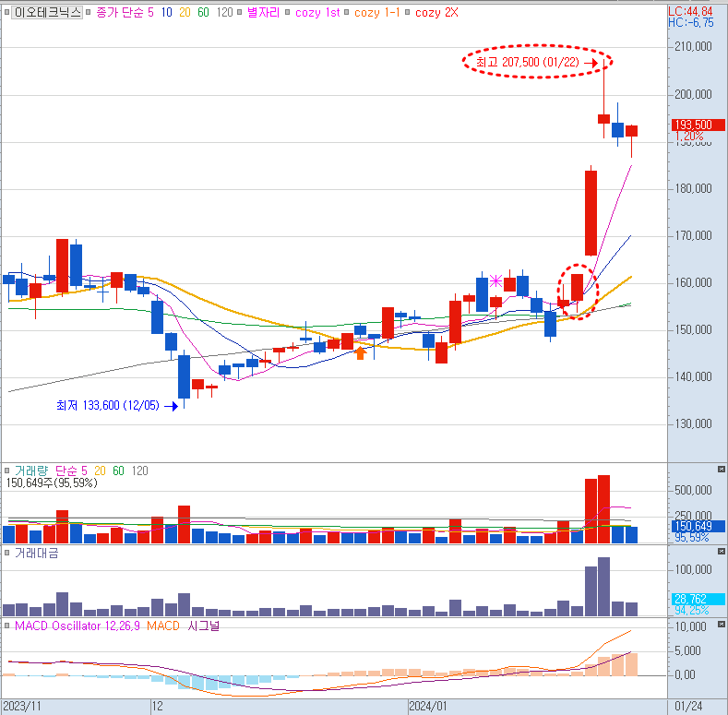Click the orange up-arrow signal marker

click(360, 352)
